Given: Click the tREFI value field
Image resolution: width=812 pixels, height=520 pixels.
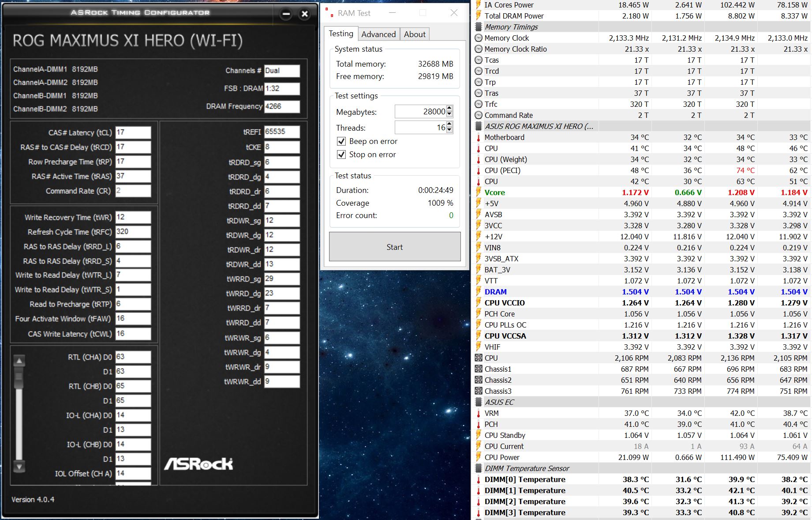Looking at the screenshot, I should tap(282, 132).
